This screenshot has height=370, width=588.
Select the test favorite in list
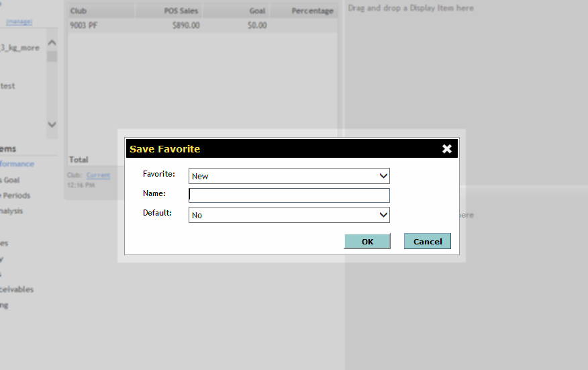pos(8,86)
